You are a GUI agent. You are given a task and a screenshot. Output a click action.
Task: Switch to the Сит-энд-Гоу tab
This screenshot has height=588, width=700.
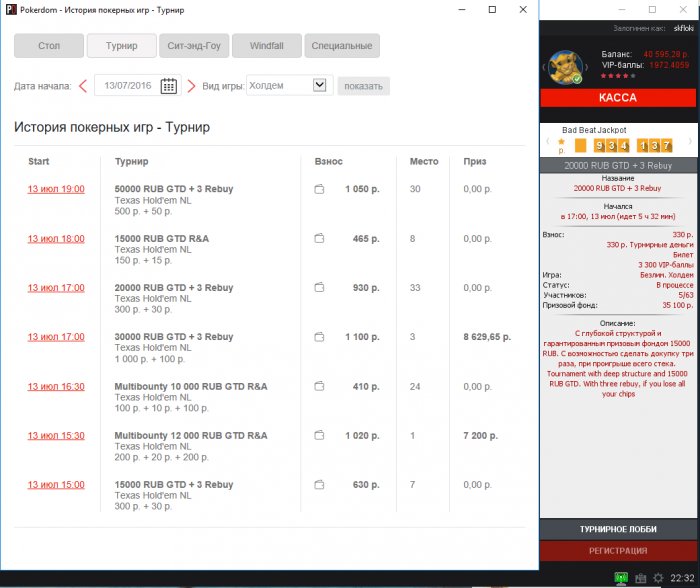click(194, 46)
